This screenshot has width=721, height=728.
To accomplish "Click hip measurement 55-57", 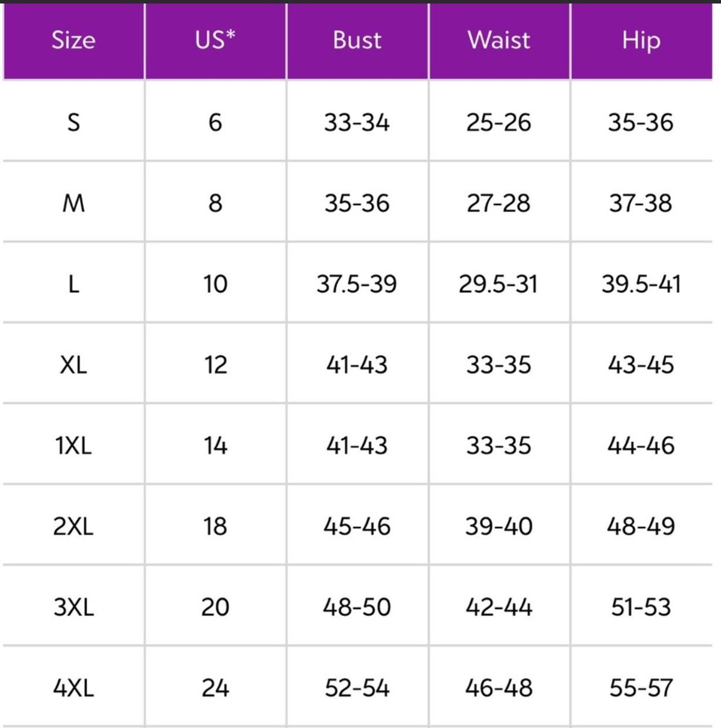I will coord(642,687).
